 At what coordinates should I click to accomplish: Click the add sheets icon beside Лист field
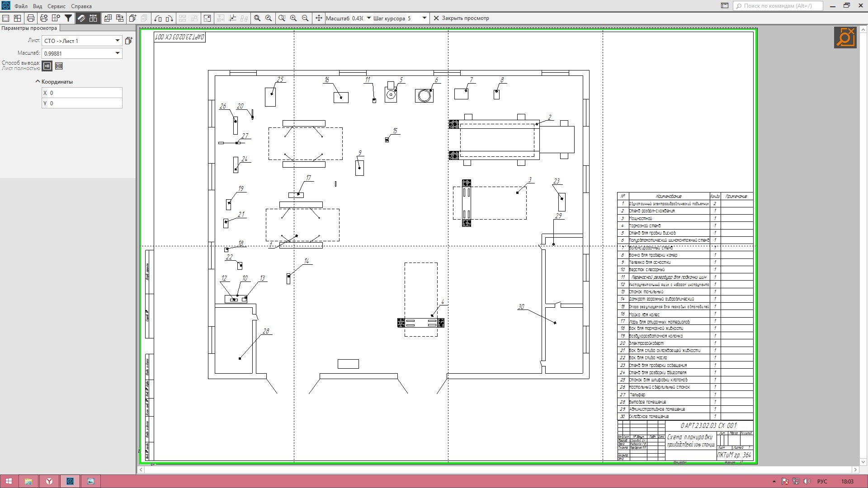tap(129, 41)
